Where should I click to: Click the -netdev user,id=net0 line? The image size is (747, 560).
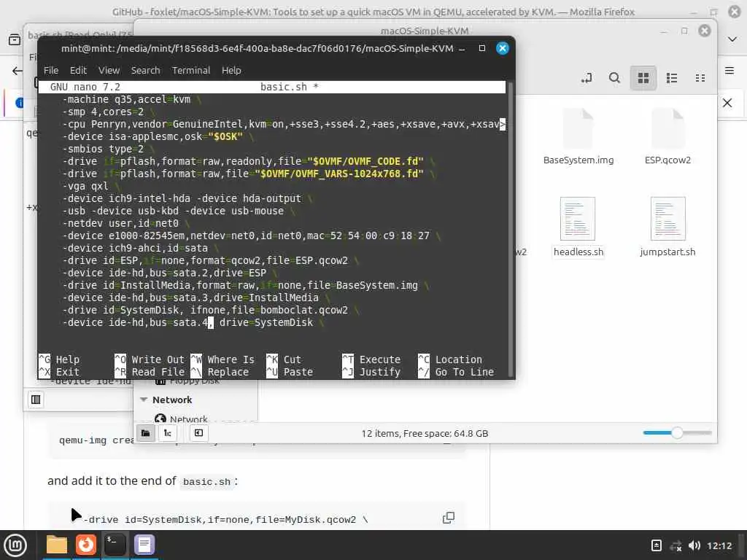[x=125, y=223]
